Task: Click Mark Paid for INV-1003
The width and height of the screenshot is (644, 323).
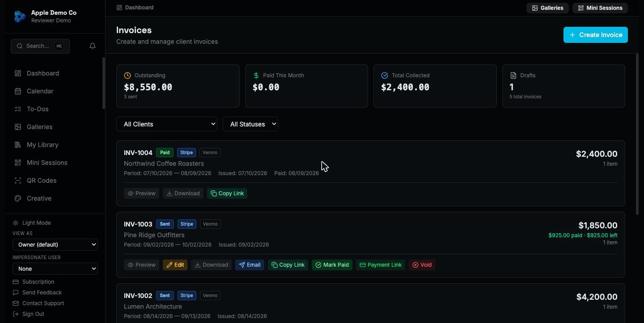Action: 332,265
